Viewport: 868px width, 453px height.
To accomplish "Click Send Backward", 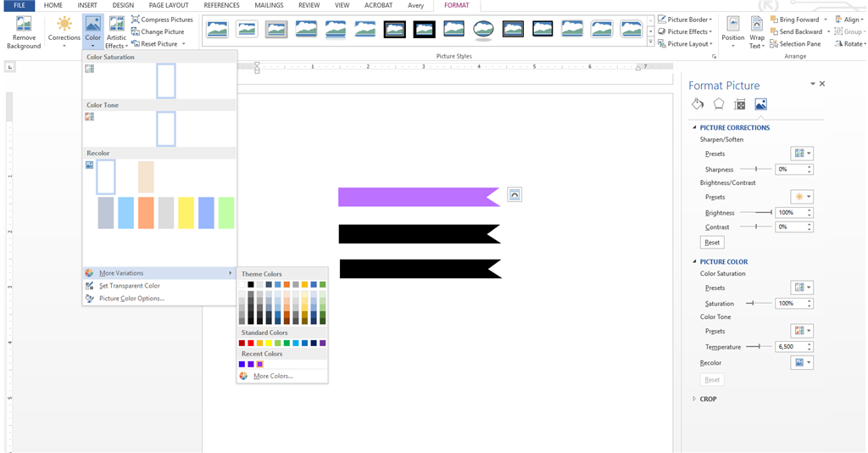I will 795,31.
